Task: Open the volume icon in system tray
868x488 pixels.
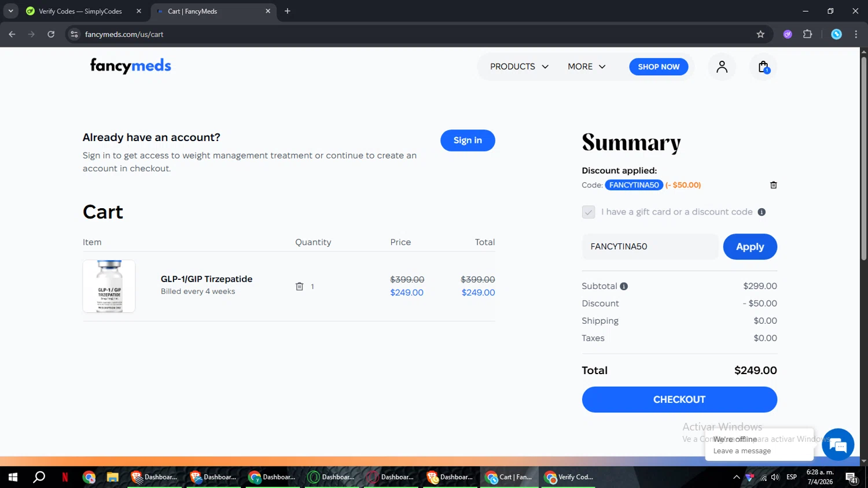Action: click(775, 477)
